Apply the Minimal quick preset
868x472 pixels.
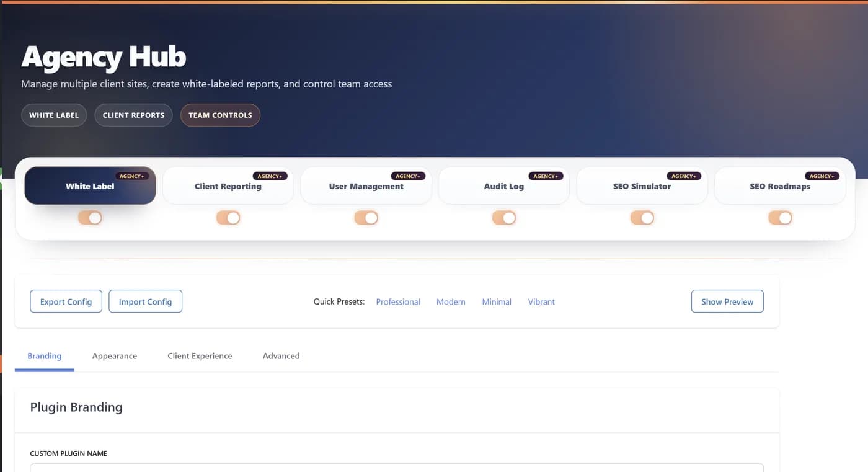(497, 302)
